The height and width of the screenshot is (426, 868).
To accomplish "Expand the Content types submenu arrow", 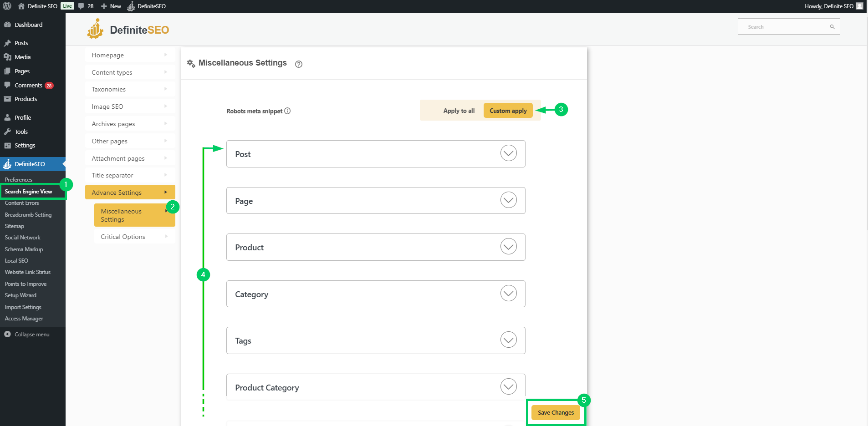I will tap(166, 72).
